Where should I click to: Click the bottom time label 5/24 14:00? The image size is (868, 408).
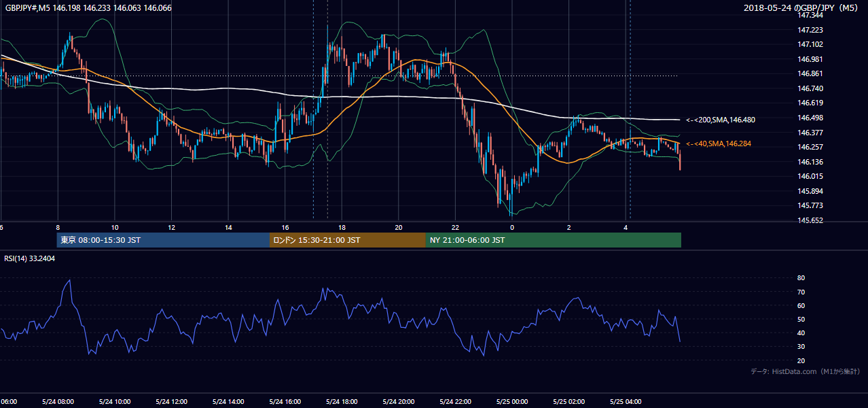(x=228, y=401)
